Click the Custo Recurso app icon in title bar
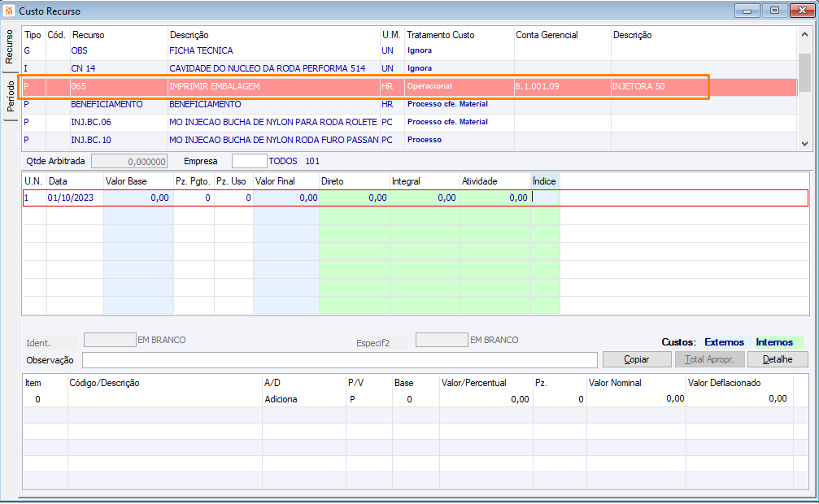Viewport: 819px width, 504px height. click(9, 11)
